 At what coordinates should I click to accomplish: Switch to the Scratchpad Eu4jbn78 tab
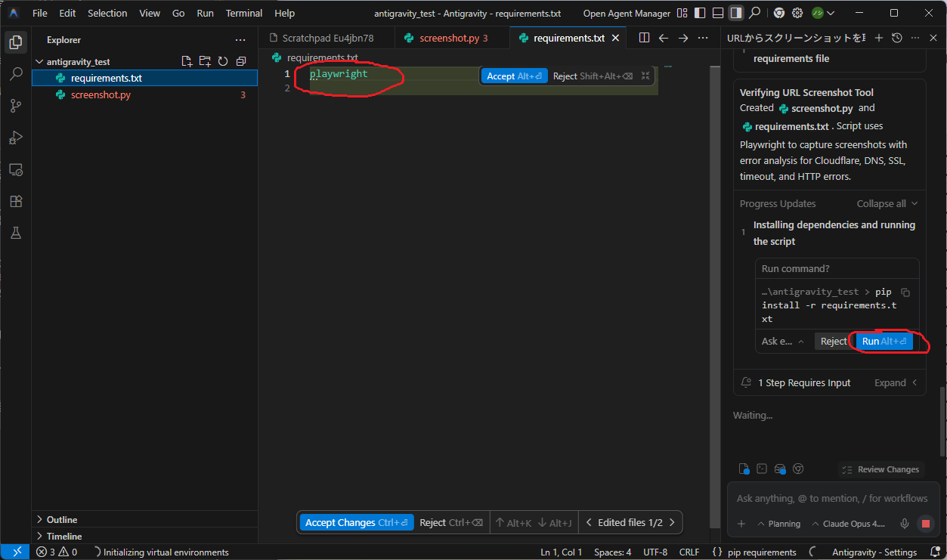pyautogui.click(x=328, y=38)
